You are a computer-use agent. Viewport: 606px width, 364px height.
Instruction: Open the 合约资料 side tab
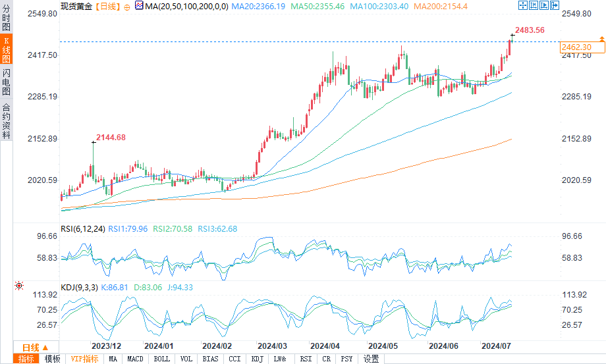[6, 120]
